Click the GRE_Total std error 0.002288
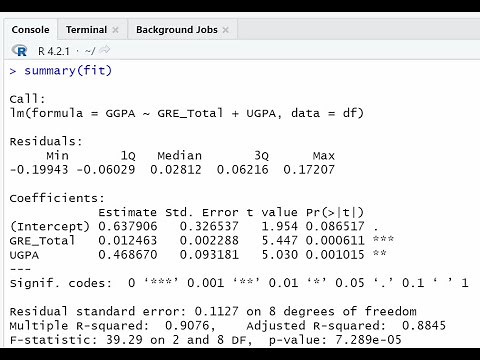 [x=209, y=240]
